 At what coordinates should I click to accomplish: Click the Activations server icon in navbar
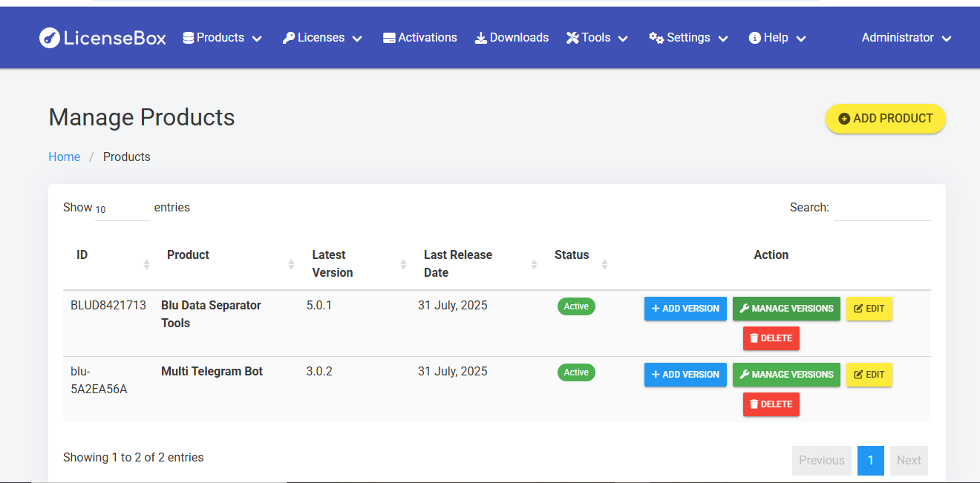[389, 38]
